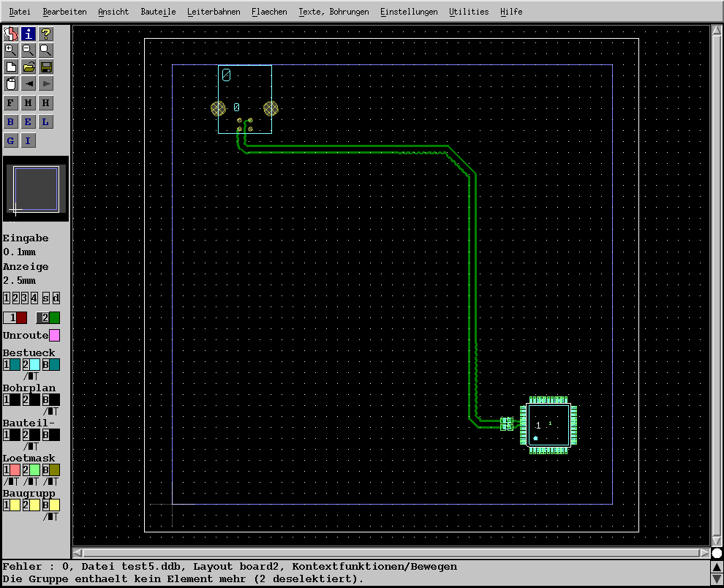Click the status bar down arrow
This screenshot has width=724, height=588.
(717, 578)
